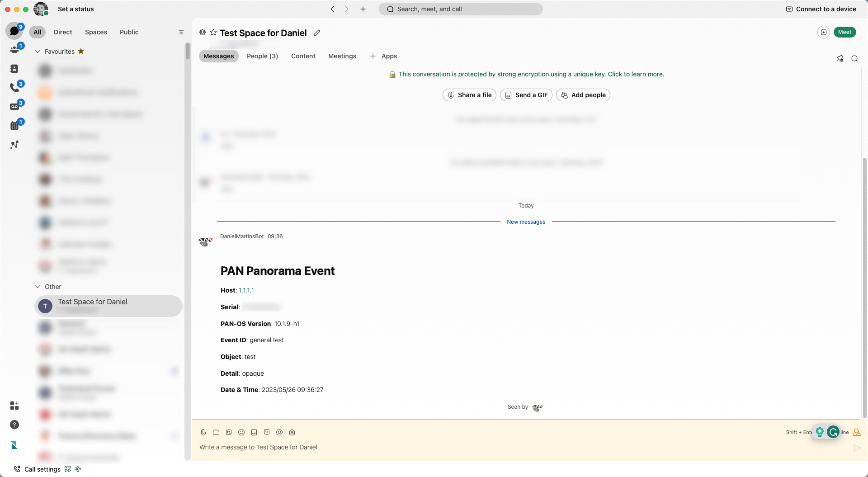This screenshot has height=477, width=868.
Task: Click the send message arrow
Action: tap(857, 448)
